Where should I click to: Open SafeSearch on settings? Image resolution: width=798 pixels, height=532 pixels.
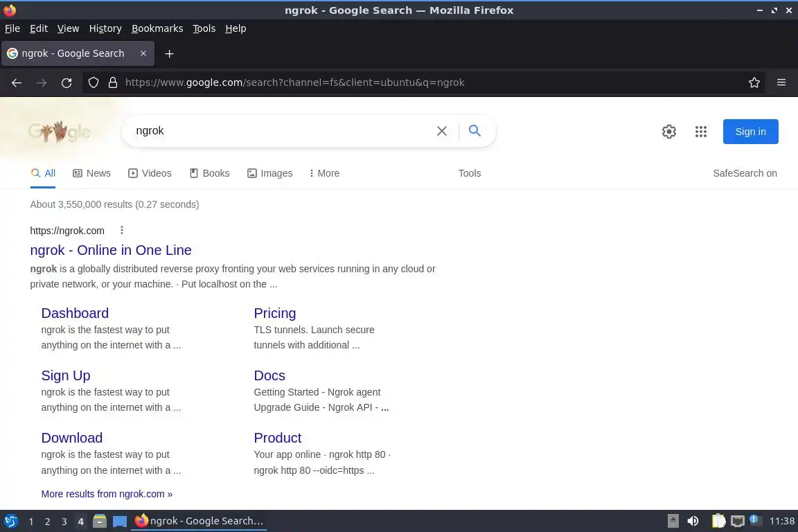[745, 173]
